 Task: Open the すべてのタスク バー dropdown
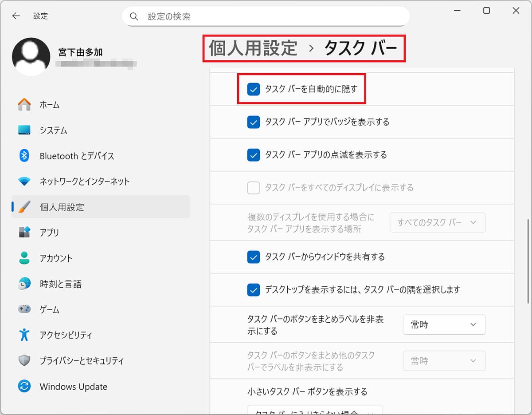pos(438,222)
